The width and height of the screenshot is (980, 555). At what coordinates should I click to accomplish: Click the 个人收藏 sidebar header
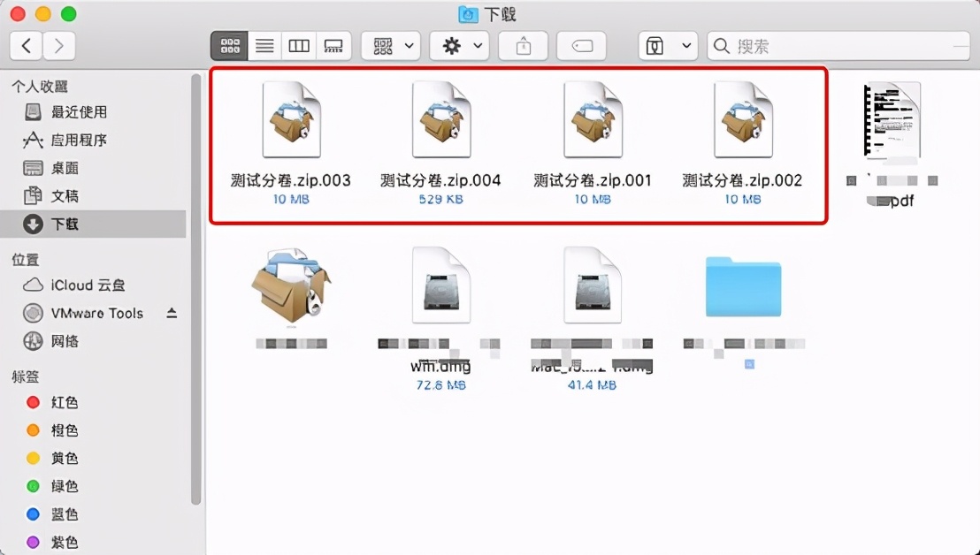pos(40,86)
